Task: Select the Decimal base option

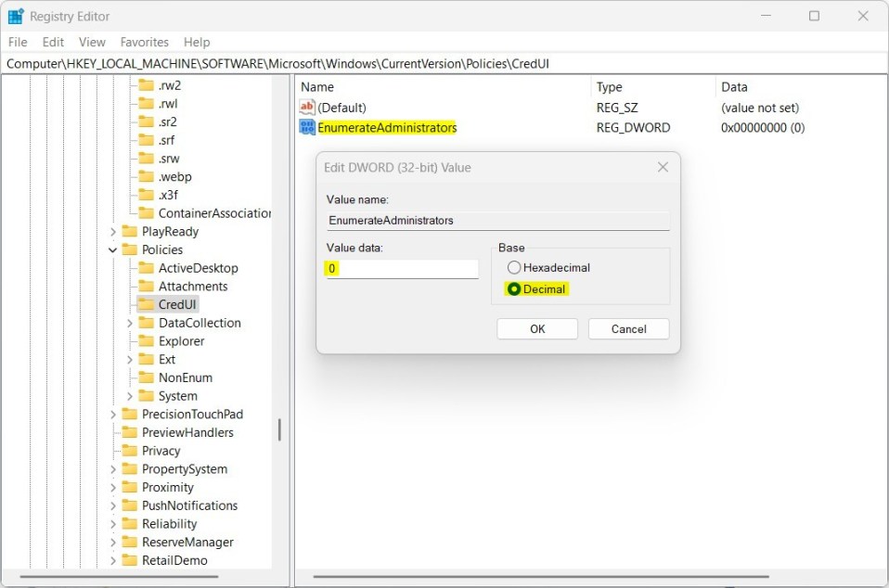Action: pyautogui.click(x=536, y=289)
